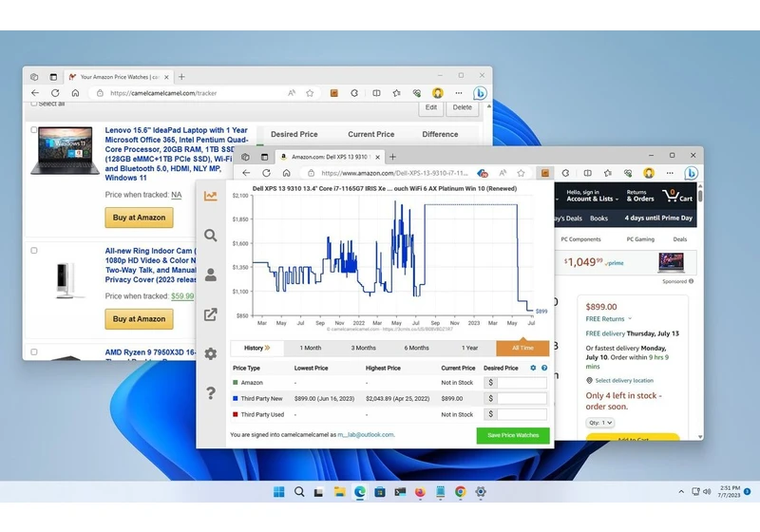This screenshot has width=760, height=532.
Task: Check the Lenovo IdeaPad laptop row checkbox
Action: (34, 130)
